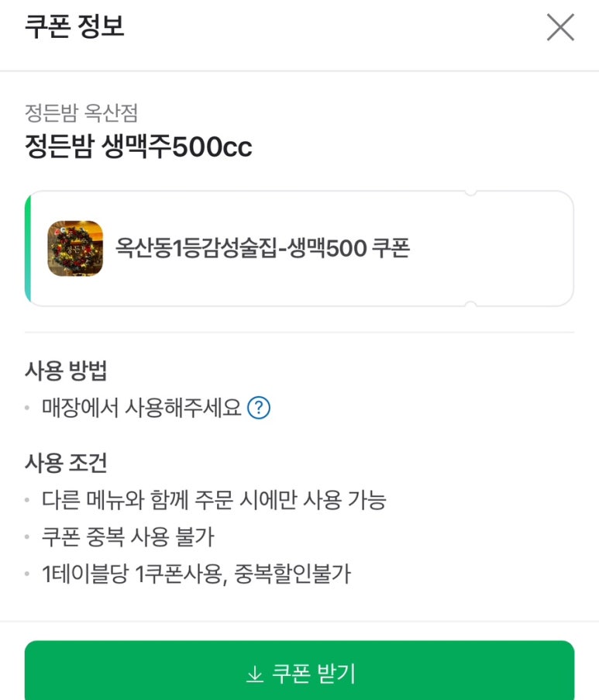
Task: Click the bullet before 1테이블당 1쿠폰사용
Action: [29, 574]
